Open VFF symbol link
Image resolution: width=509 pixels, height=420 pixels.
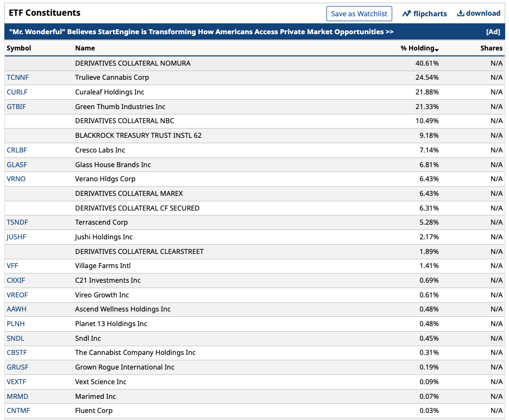(12, 266)
